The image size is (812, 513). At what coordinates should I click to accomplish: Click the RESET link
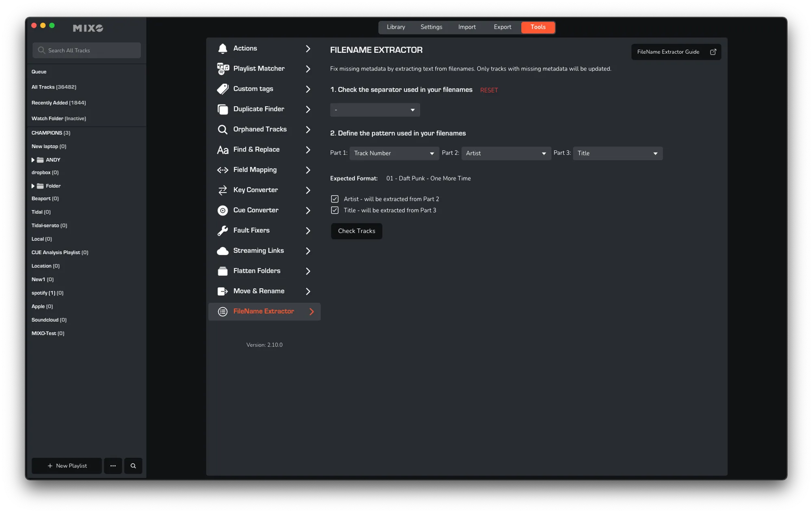click(x=489, y=90)
